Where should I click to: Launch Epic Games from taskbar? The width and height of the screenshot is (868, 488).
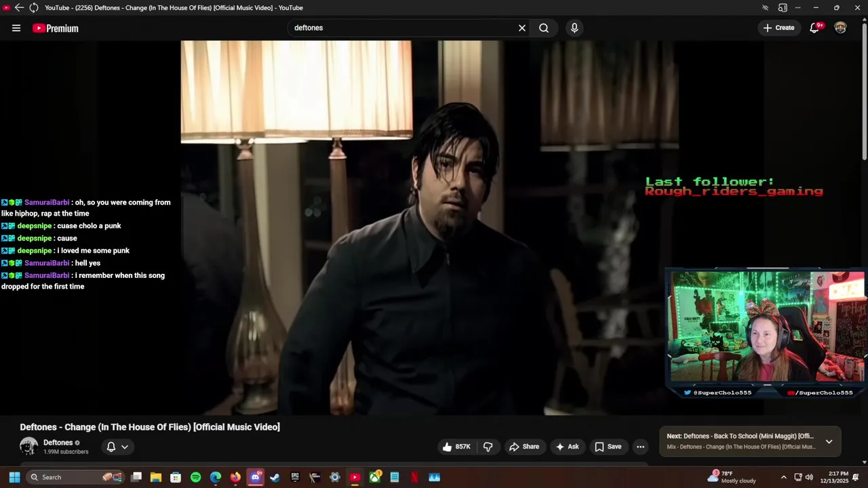click(x=295, y=477)
